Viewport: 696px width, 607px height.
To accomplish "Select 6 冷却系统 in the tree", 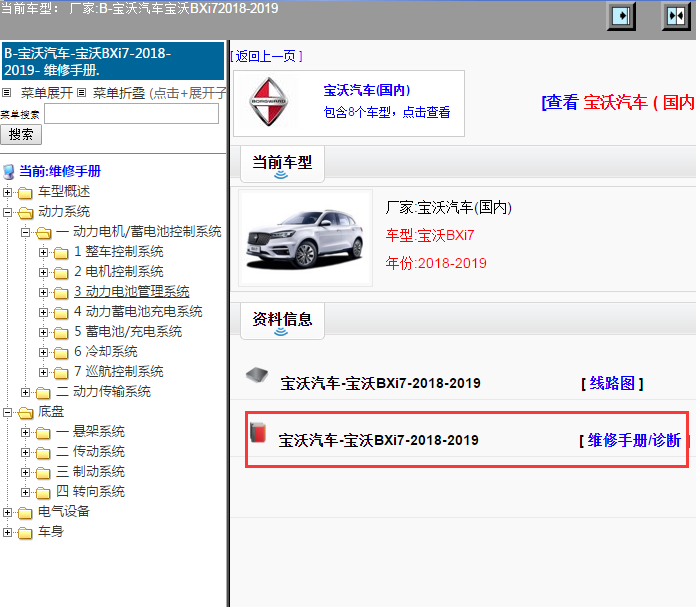I will tap(106, 351).
